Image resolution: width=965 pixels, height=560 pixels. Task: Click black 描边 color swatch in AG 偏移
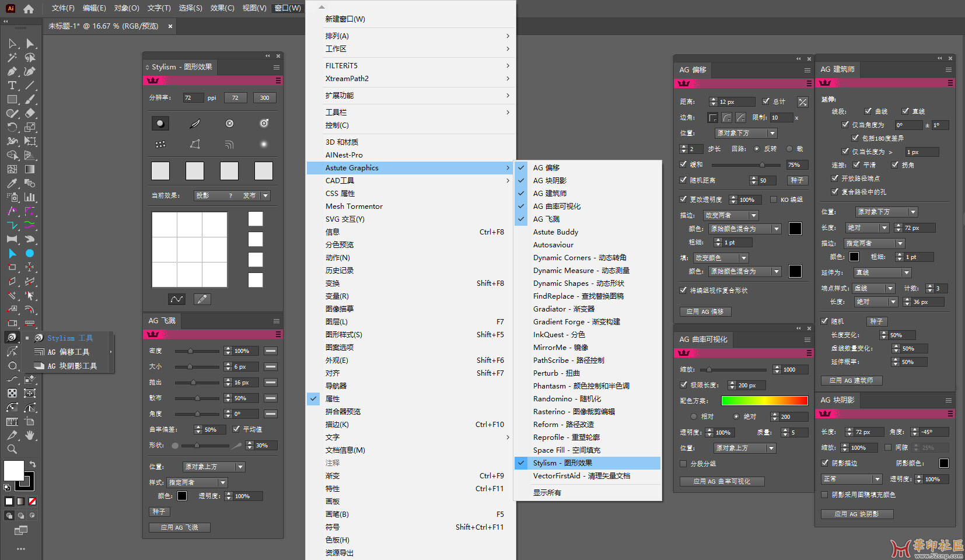(x=795, y=229)
